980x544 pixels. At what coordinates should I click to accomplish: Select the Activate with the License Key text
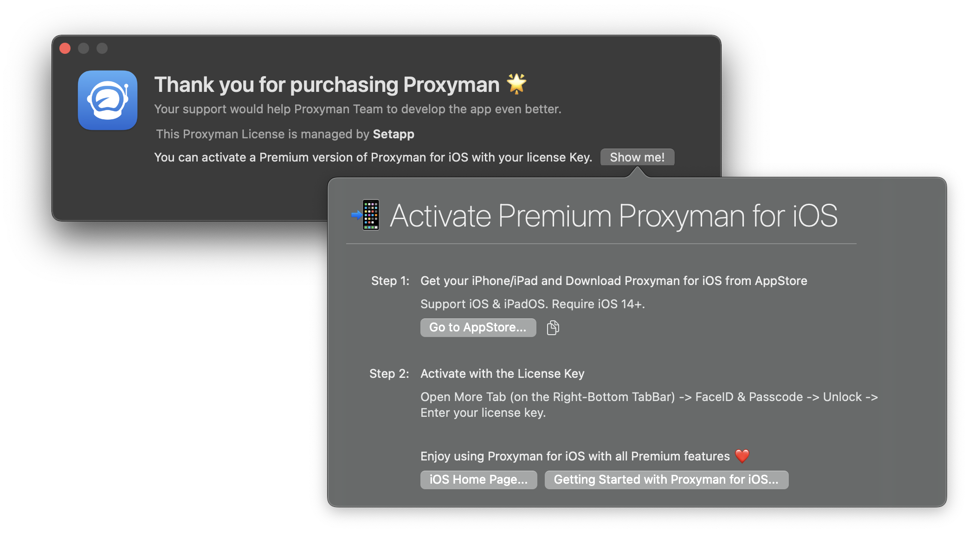[502, 373]
